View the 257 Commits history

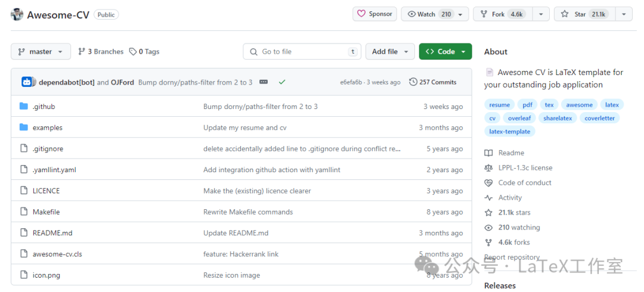pyautogui.click(x=433, y=82)
